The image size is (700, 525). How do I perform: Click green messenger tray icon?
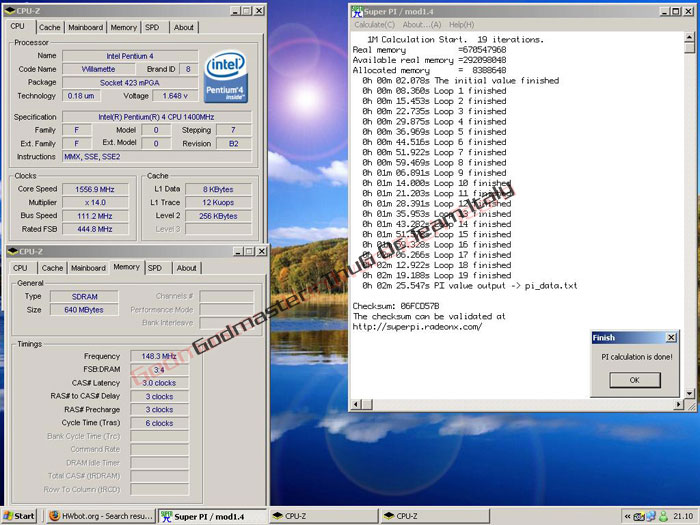coord(663,517)
